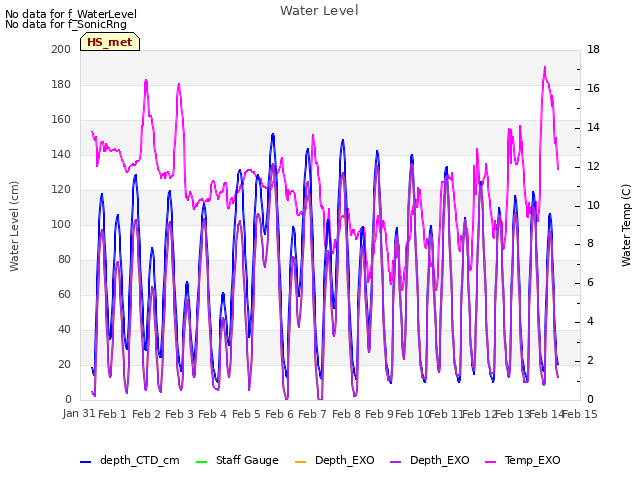Click the Feb 5 x-axis tick label

point(246,414)
